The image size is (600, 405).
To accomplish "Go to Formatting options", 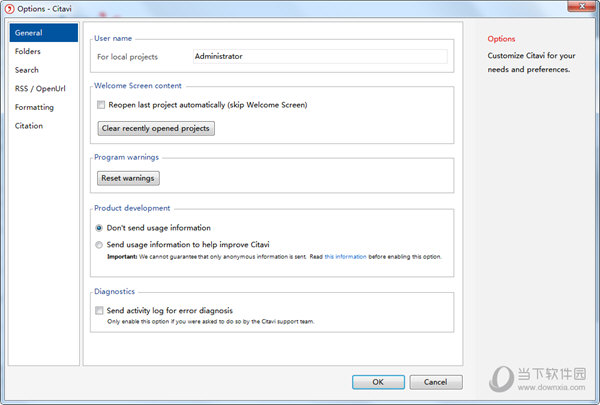I will [34, 107].
